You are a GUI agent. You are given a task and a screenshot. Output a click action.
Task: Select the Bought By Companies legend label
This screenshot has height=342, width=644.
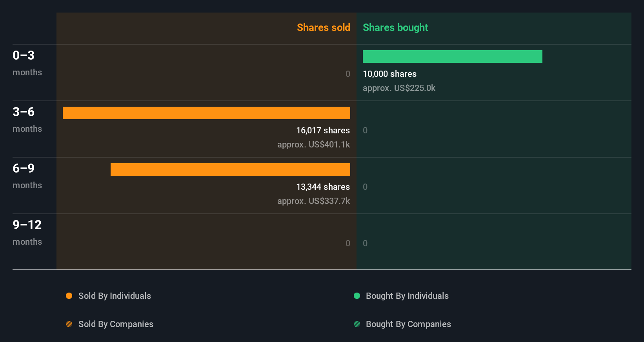[408, 324]
